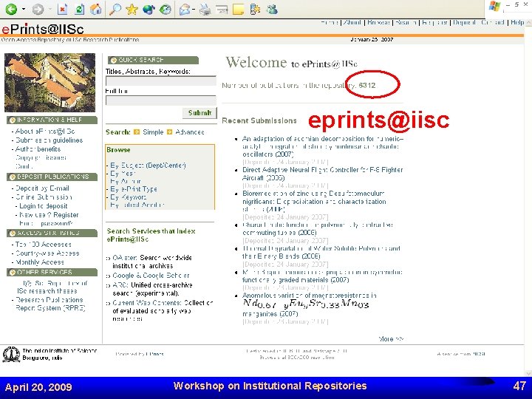Browse By e-Print Type
Image resolution: width=532 pixels, height=399 pixels.
click(x=134, y=189)
